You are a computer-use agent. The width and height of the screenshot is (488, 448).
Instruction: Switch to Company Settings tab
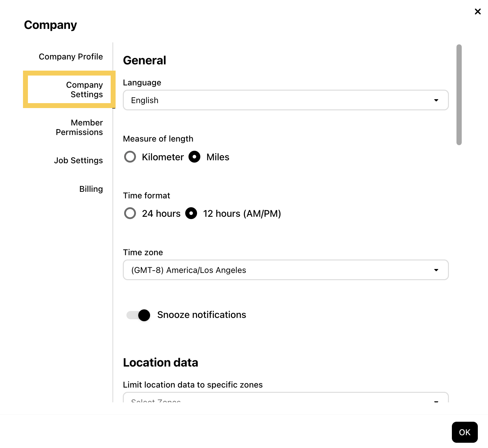click(84, 90)
